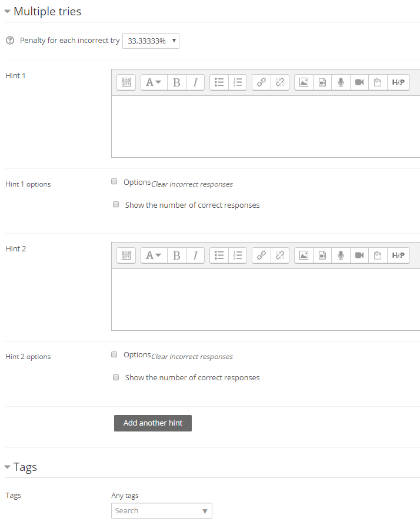Unlink text in Hint 1 editor
420x528 pixels.
279,82
